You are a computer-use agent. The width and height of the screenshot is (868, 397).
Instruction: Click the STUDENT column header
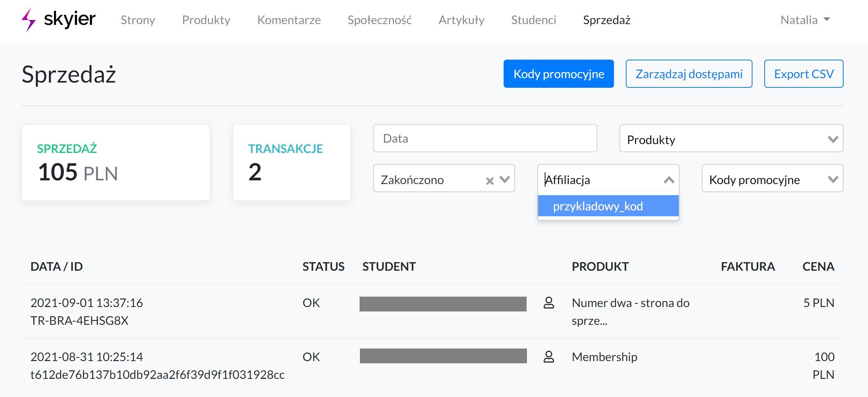389,266
